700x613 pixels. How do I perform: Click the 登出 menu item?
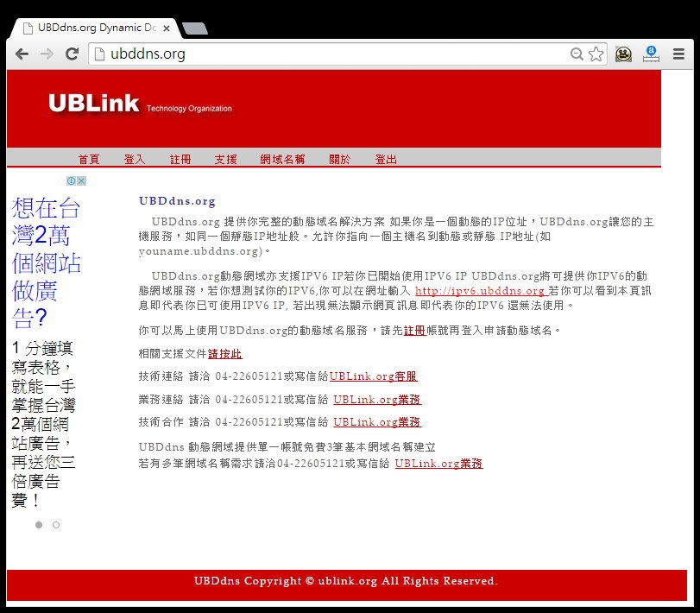(386, 159)
